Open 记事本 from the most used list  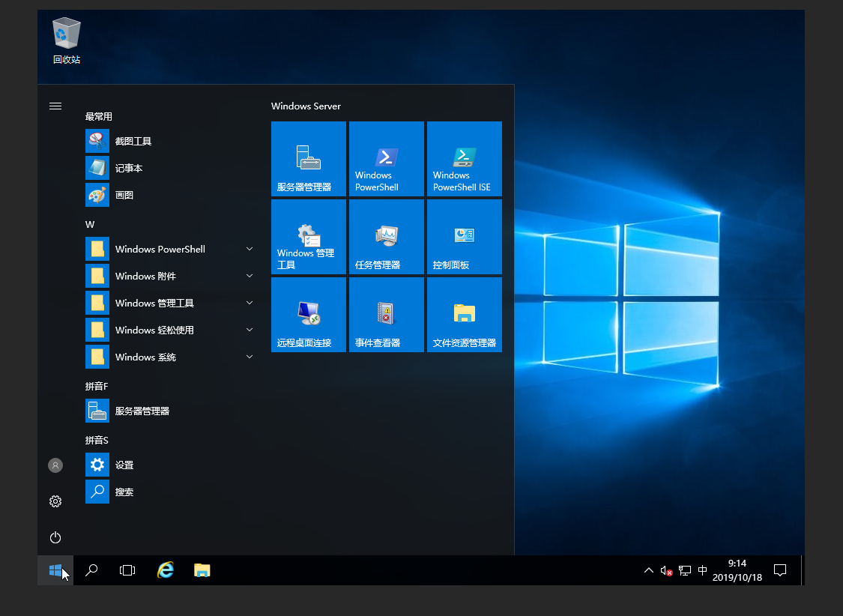tap(129, 168)
